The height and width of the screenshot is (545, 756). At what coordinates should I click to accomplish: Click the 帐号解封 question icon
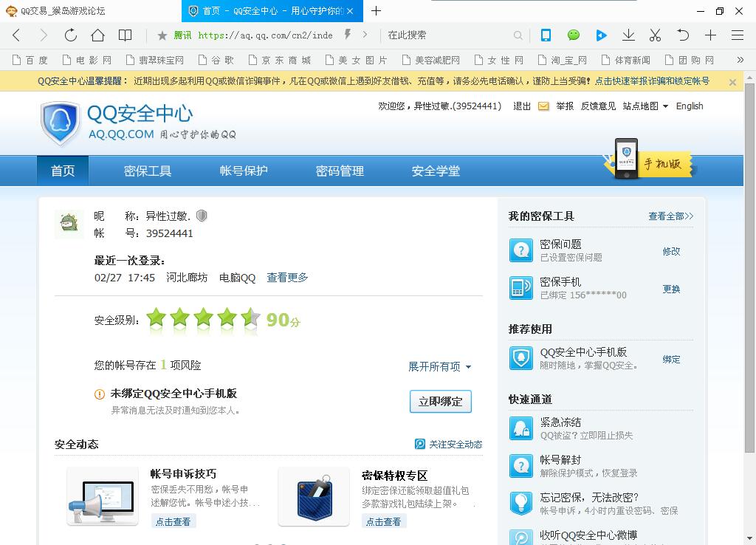(x=521, y=466)
